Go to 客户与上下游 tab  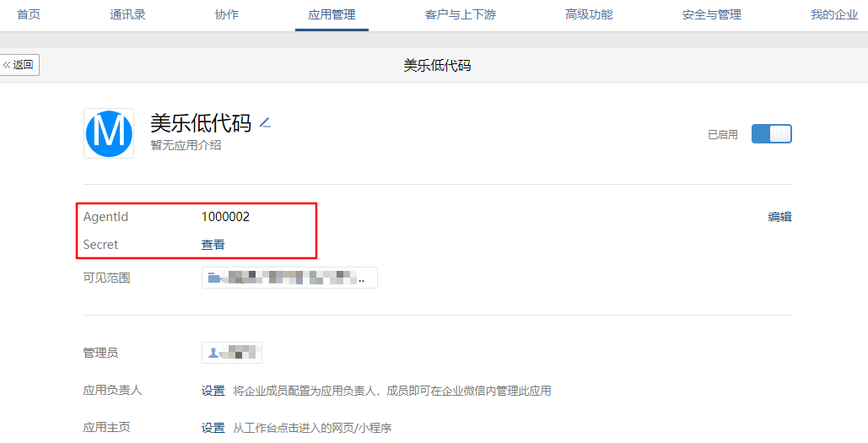coord(460,15)
